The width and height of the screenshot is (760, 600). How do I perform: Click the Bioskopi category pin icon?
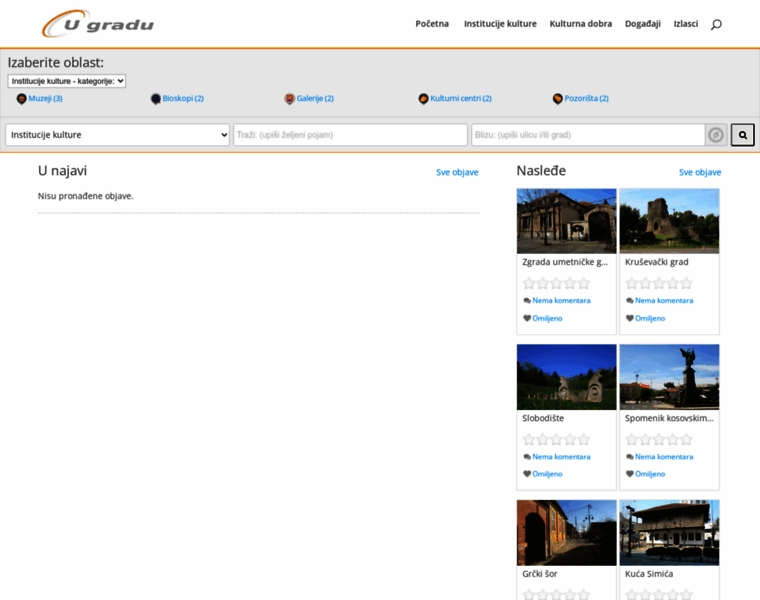[156, 99]
